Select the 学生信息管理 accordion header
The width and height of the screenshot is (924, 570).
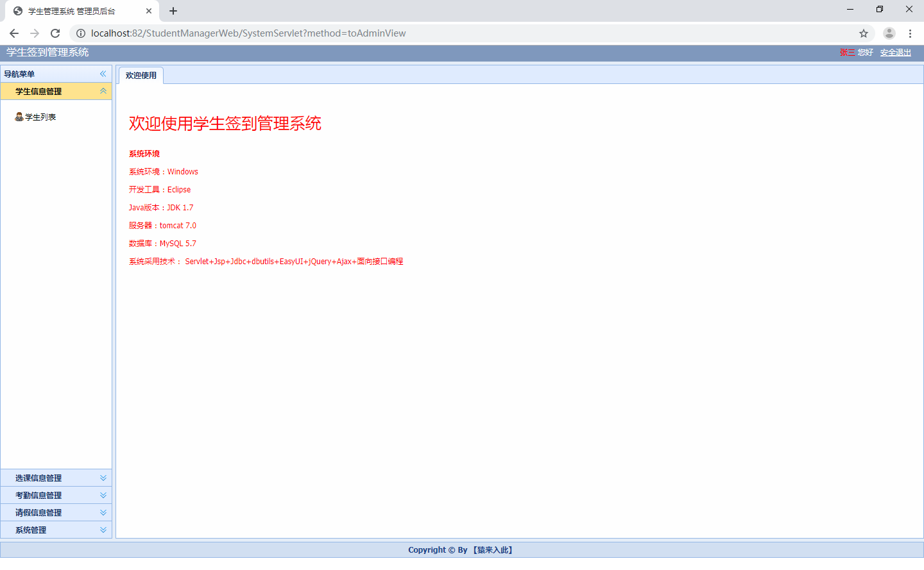[56, 91]
